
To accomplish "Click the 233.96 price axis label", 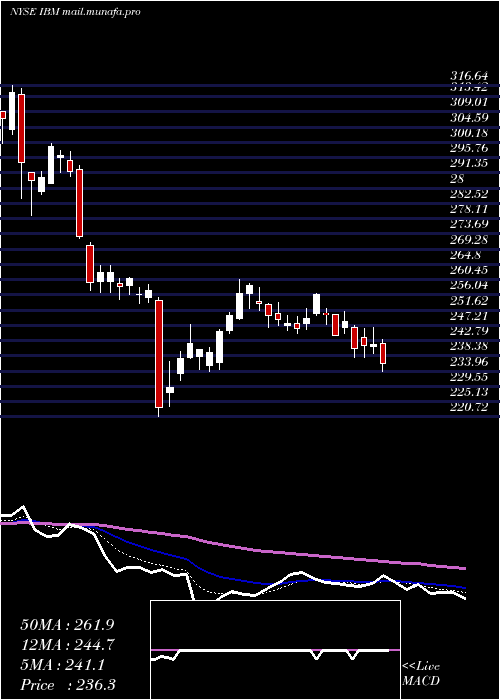I will 469,362.
